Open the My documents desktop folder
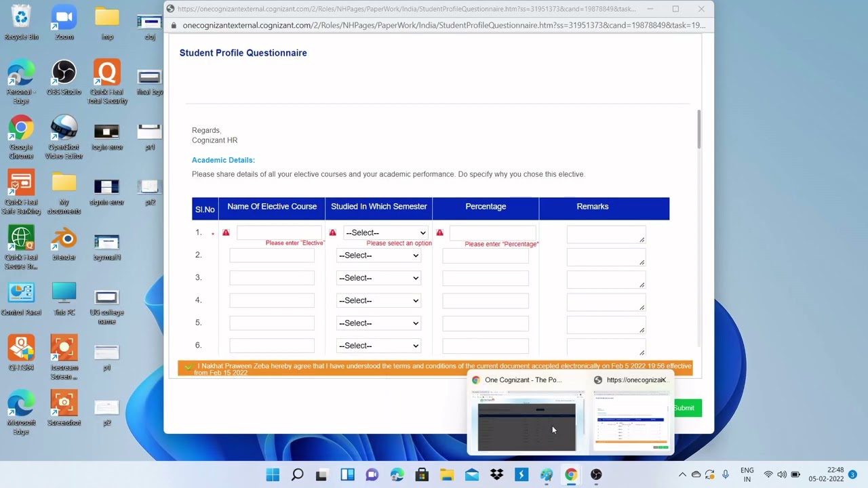868x488 pixels. click(x=64, y=192)
